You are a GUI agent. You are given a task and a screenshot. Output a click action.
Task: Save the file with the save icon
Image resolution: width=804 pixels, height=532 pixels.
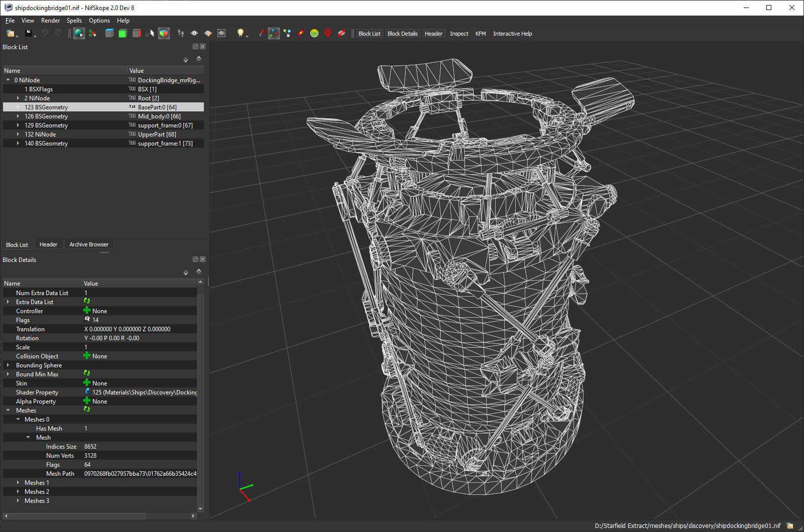29,33
